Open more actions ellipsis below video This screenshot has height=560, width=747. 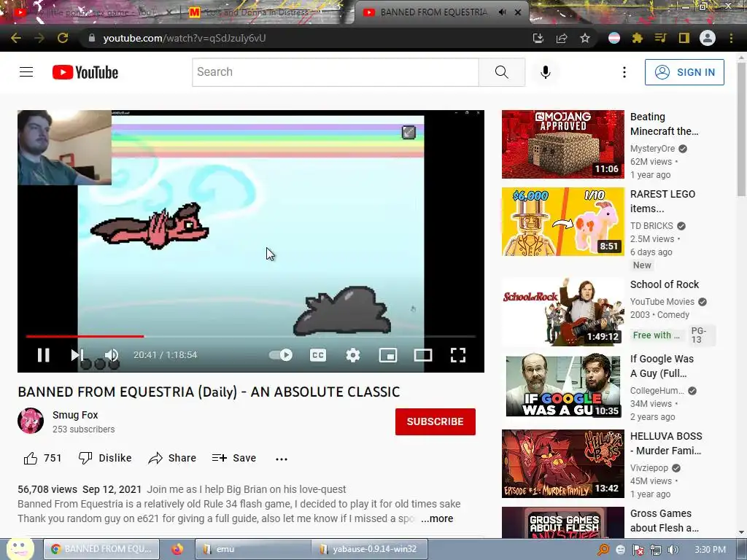coord(282,459)
